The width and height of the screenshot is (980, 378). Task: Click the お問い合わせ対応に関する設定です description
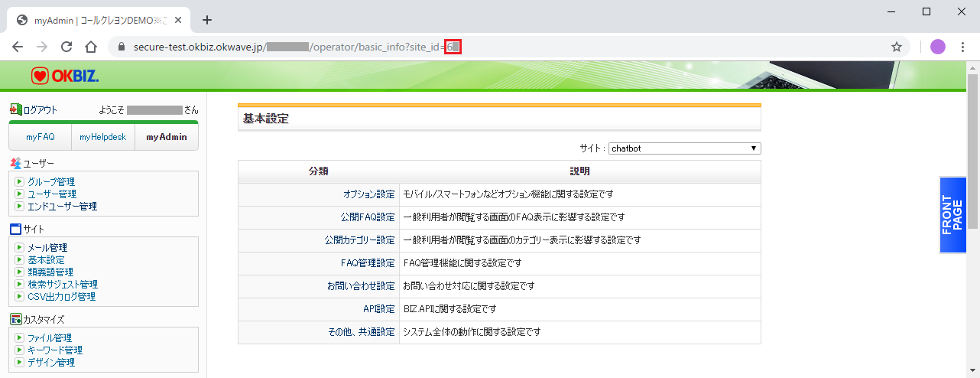[x=468, y=286]
